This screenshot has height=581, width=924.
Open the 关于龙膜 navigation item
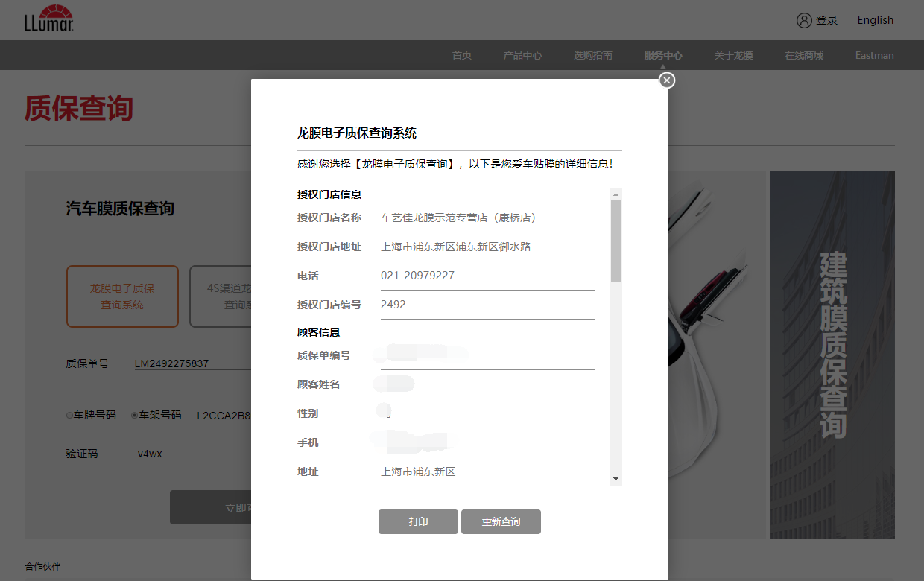[x=733, y=54]
